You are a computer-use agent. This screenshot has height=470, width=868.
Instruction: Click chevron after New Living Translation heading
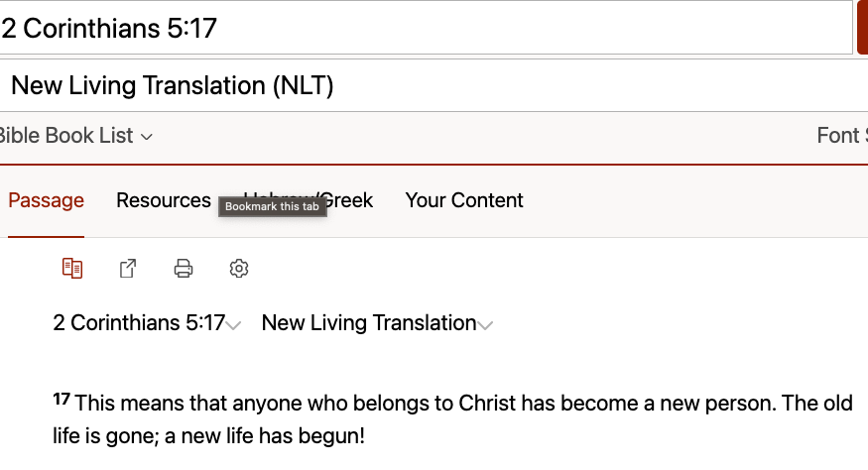(485, 325)
